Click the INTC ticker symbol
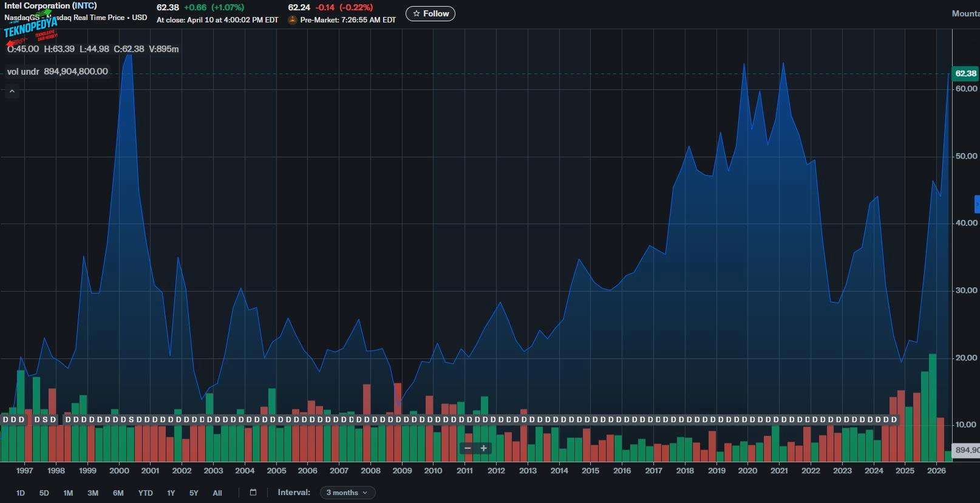The width and height of the screenshot is (980, 503). [84, 6]
